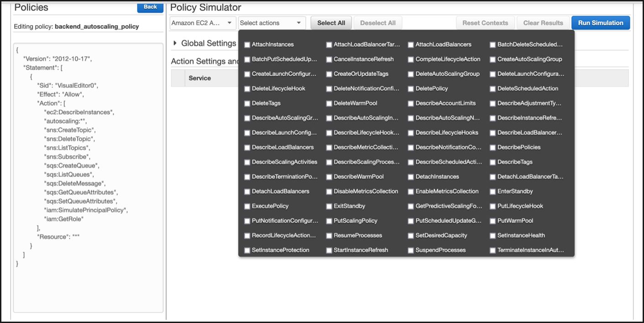Check the DescribeLifecycleHooks checkbox
The height and width of the screenshot is (323, 644).
point(411,133)
